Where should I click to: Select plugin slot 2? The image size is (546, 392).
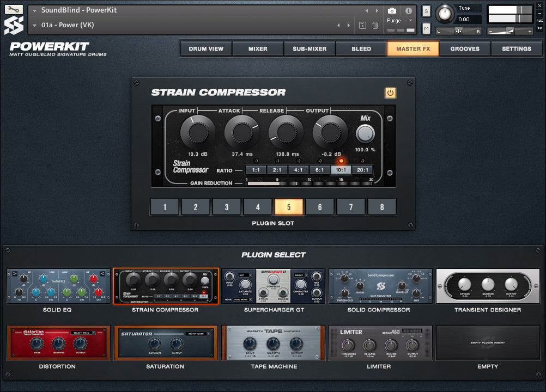[196, 207]
